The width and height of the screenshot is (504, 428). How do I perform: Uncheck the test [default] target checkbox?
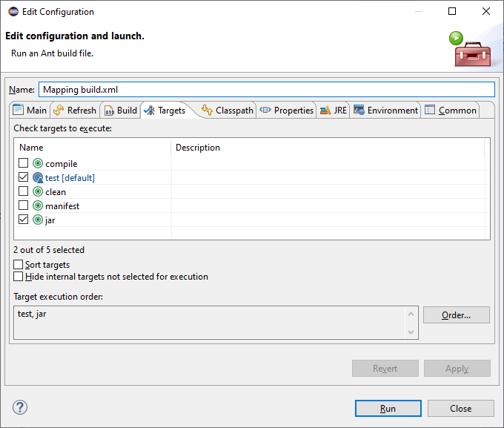[23, 177]
